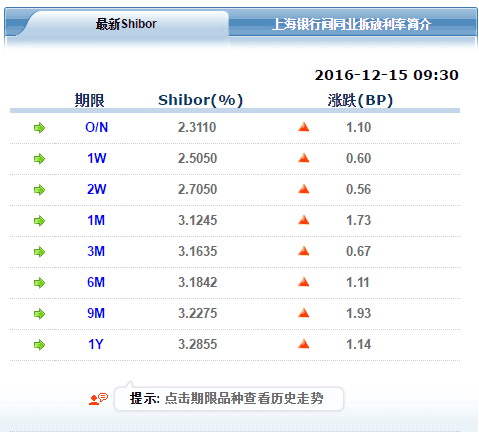
Task: Open the 1M term history link
Action: tap(96, 220)
